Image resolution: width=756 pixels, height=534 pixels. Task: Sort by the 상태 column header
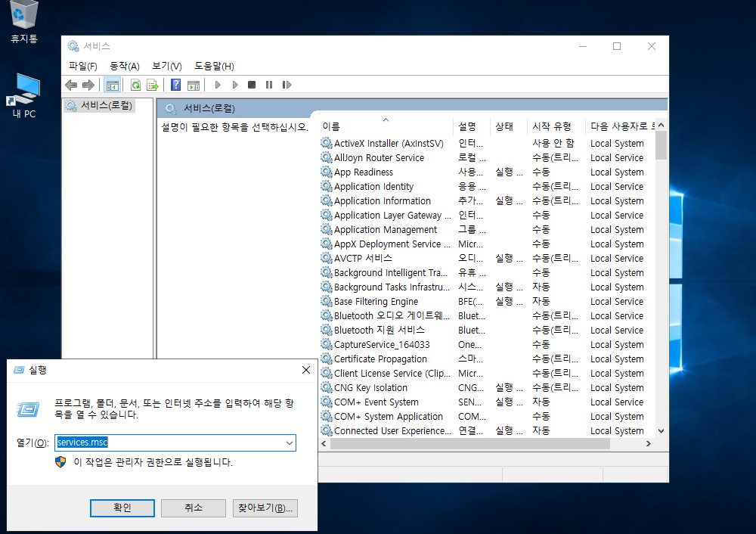[x=508, y=126]
